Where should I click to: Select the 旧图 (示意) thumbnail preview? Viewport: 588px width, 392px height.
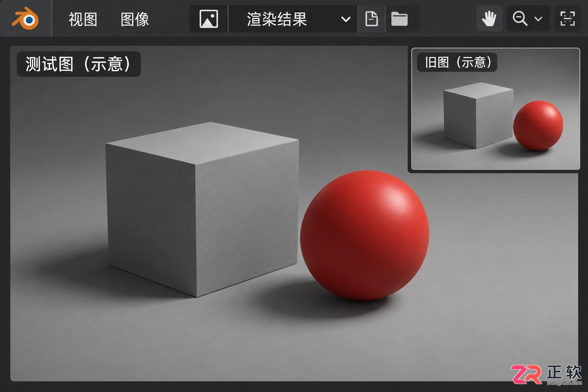[496, 109]
